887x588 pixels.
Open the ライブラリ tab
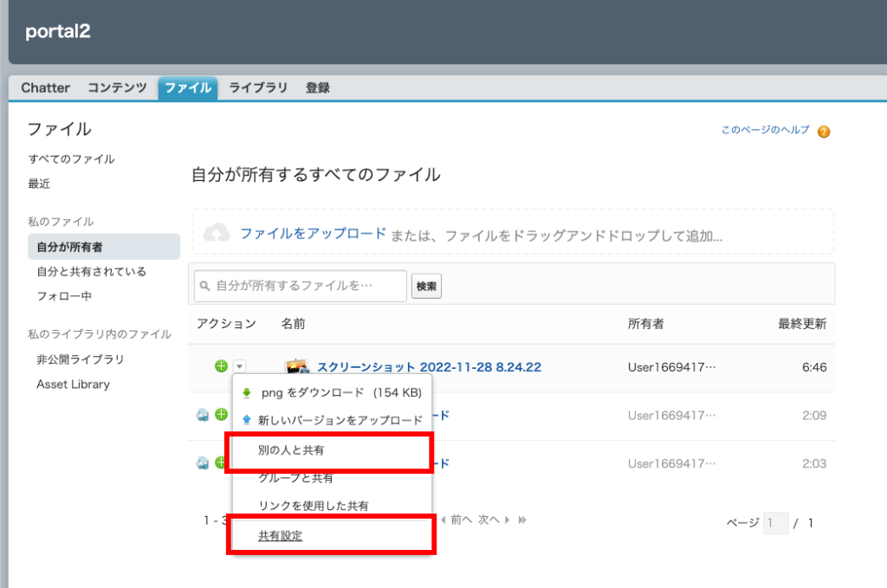coord(258,87)
